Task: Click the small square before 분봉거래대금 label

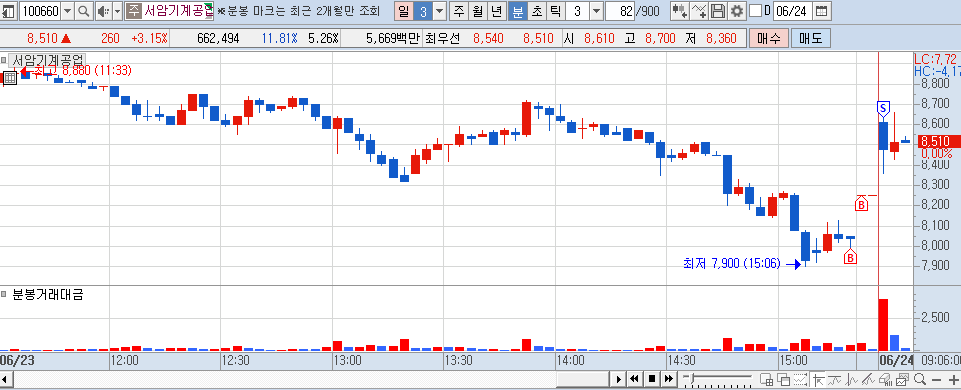Action: click(4, 294)
